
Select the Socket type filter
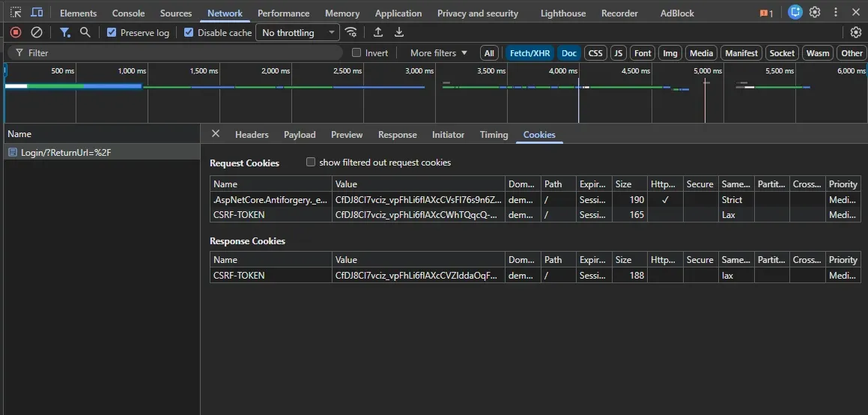[x=782, y=53]
